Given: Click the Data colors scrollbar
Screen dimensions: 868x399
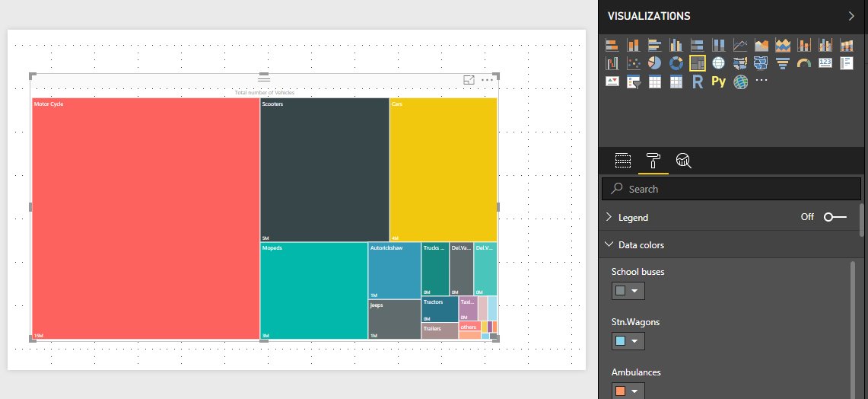Looking at the screenshot, I should pyautogui.click(x=853, y=330).
